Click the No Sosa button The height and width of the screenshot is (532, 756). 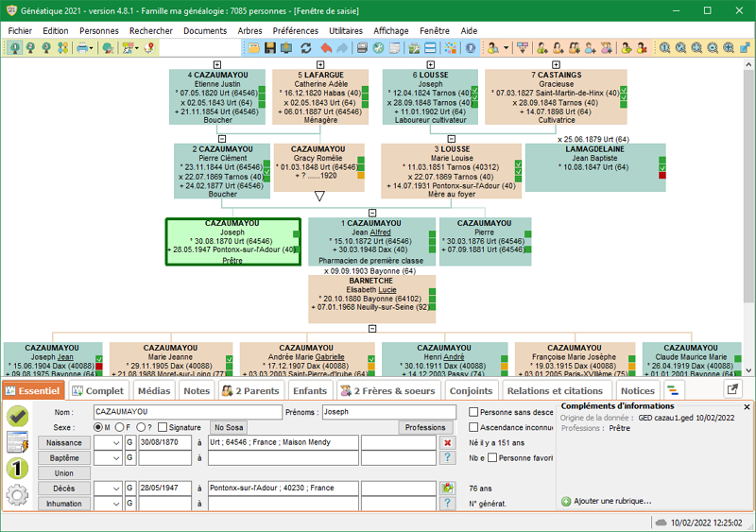click(x=229, y=427)
